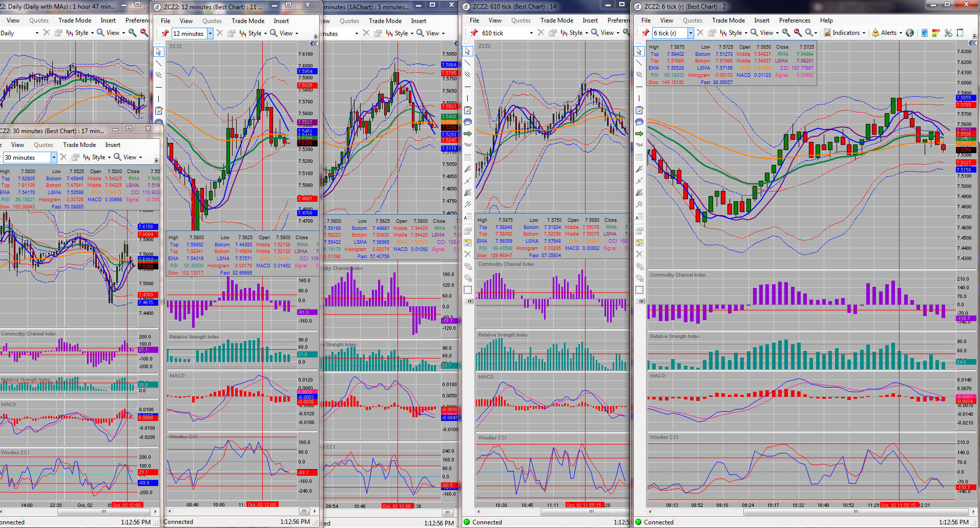Open Preferences menu in the 6 tick window
The width and height of the screenshot is (980, 528).
click(x=795, y=20)
